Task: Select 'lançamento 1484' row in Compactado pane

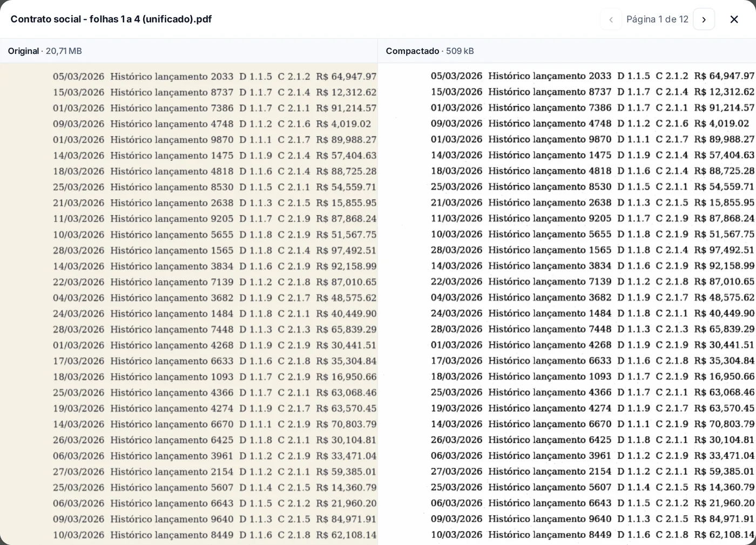Action: 593,313
